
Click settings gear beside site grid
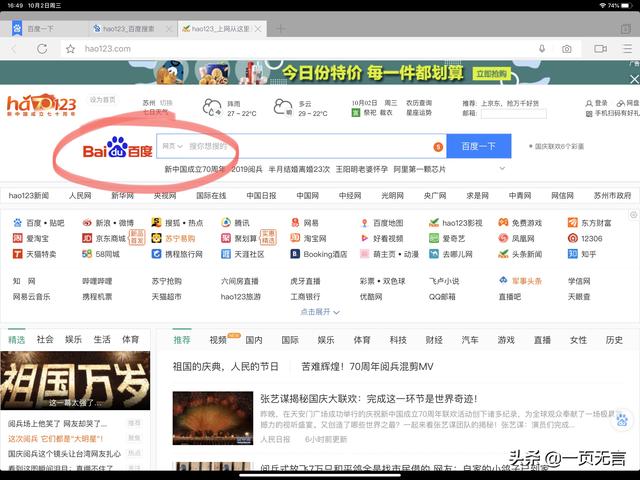[634, 215]
